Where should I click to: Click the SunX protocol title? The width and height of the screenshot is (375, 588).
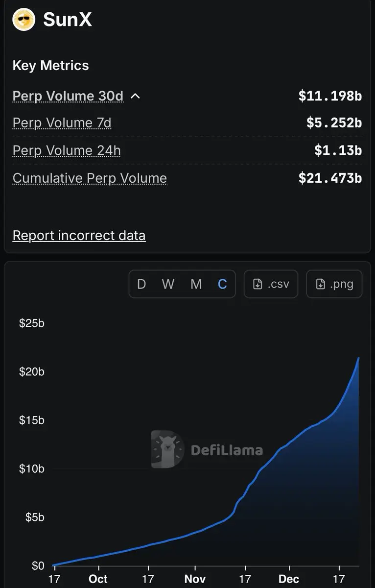68,20
